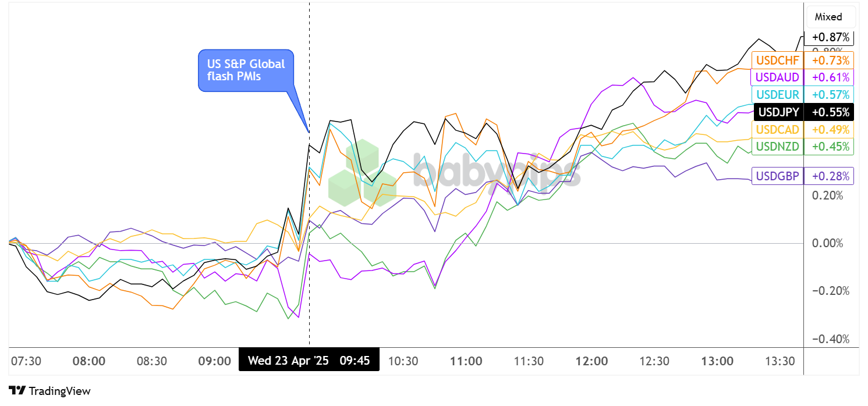
Task: Select the highlighted USDJPY label
Action: [778, 112]
